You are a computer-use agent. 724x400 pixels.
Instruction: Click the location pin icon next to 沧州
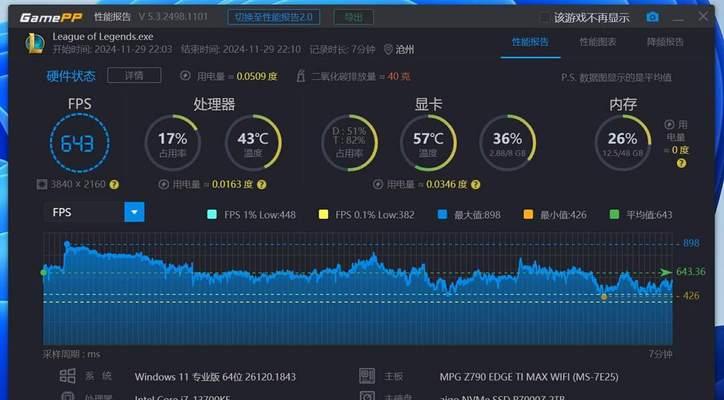(x=388, y=49)
